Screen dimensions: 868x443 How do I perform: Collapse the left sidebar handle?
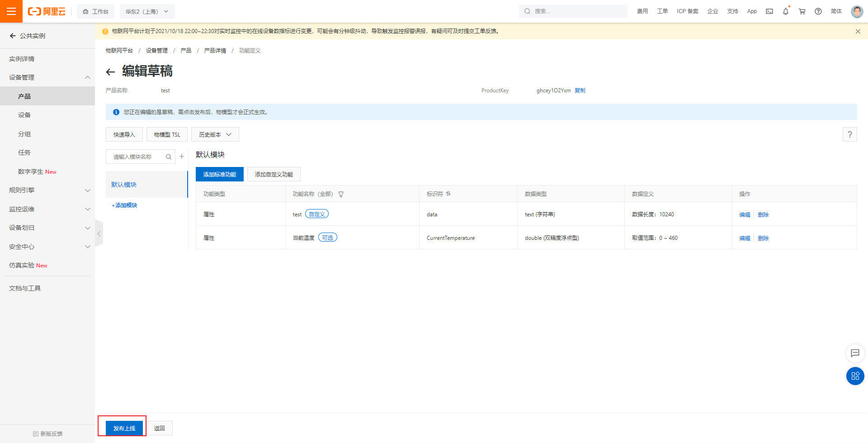click(99, 233)
